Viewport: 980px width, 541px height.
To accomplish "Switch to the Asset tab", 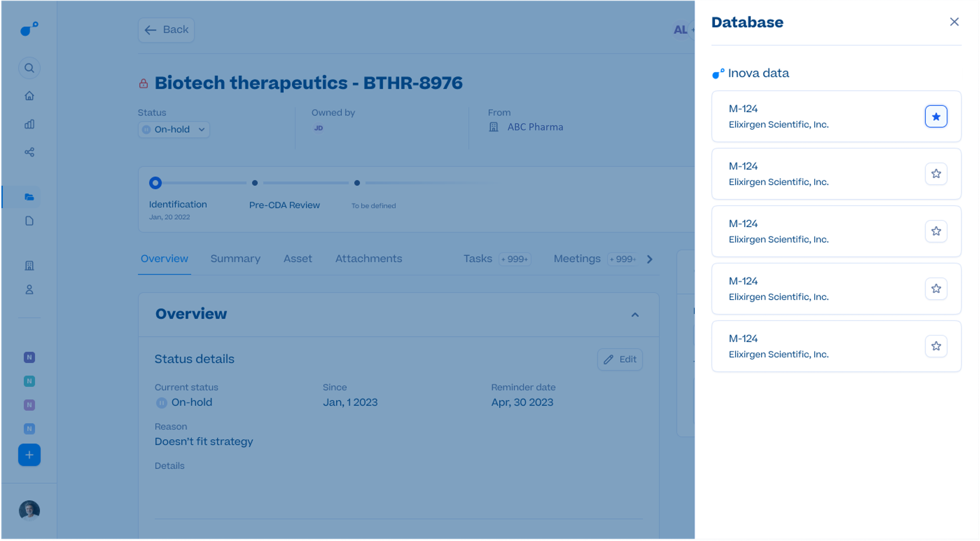I will click(297, 259).
